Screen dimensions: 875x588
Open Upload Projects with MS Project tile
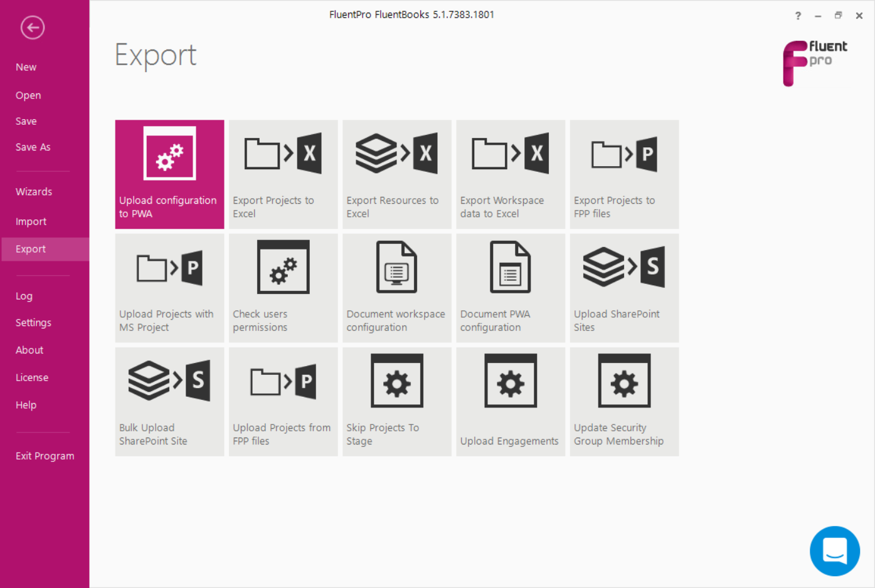pos(169,288)
